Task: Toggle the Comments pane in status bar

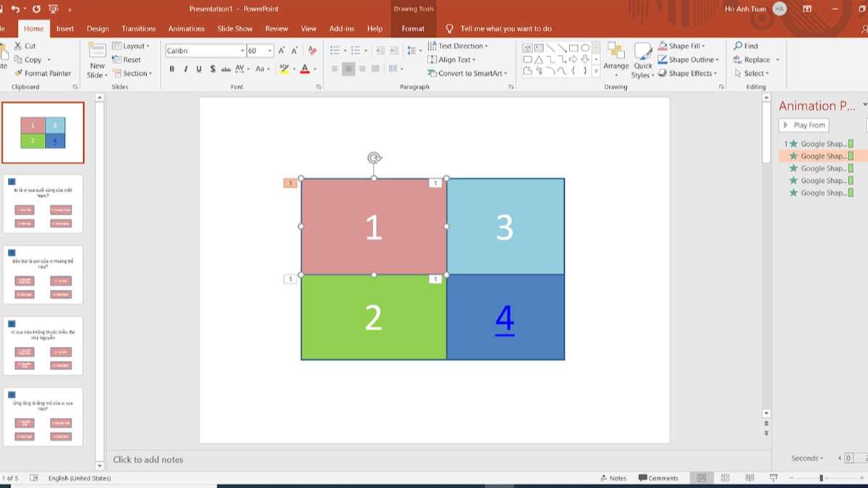Action: click(x=658, y=478)
